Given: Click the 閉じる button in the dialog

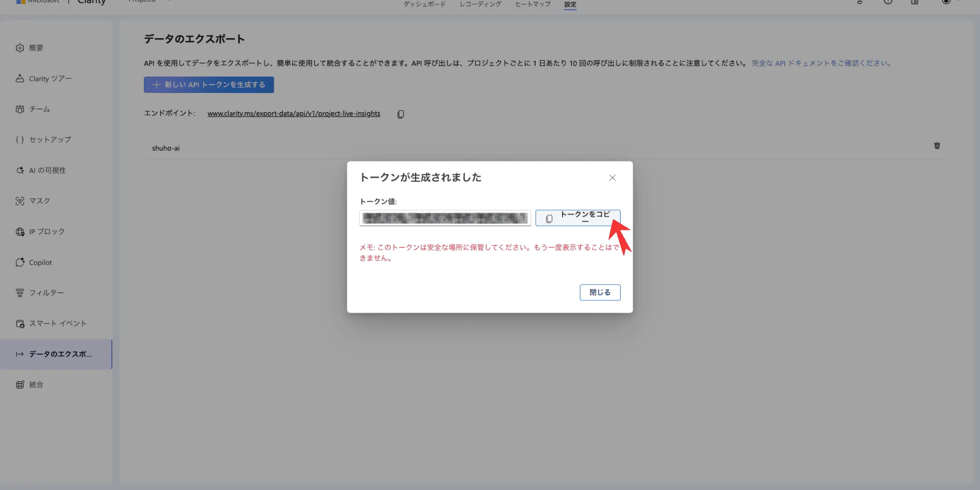Looking at the screenshot, I should pos(600,293).
